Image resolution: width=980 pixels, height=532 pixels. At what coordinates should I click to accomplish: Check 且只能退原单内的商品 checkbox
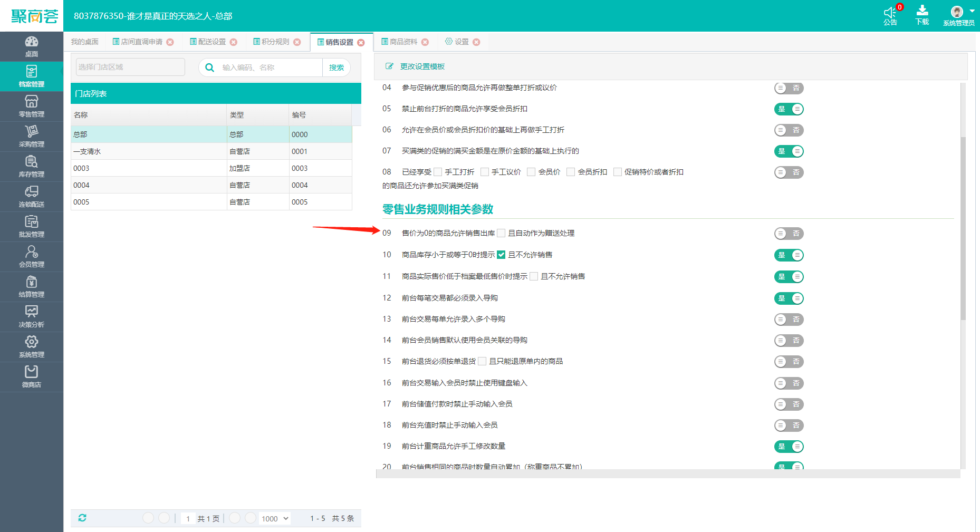[482, 361]
